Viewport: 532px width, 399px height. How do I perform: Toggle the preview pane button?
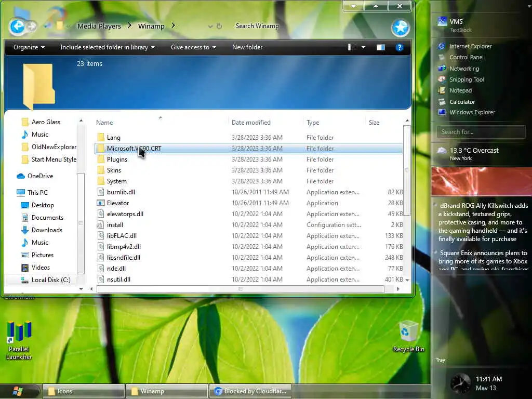[x=381, y=47]
